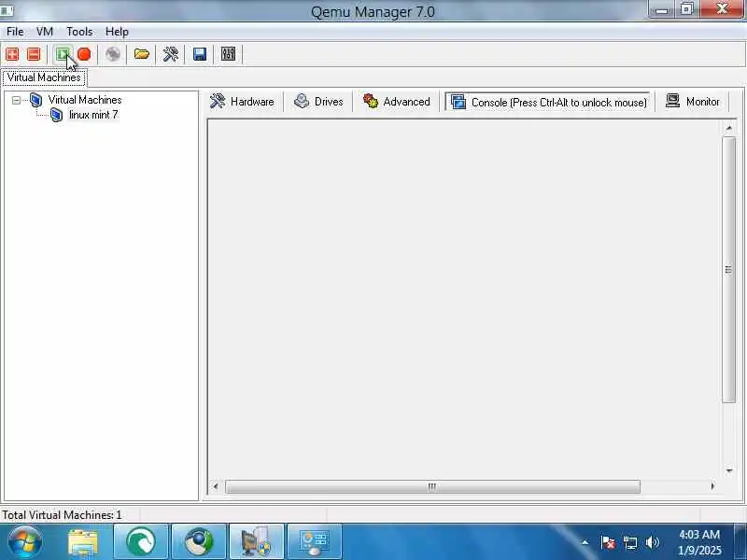Click the sliders settings toolbar icon
The height and width of the screenshot is (560, 747).
228,54
